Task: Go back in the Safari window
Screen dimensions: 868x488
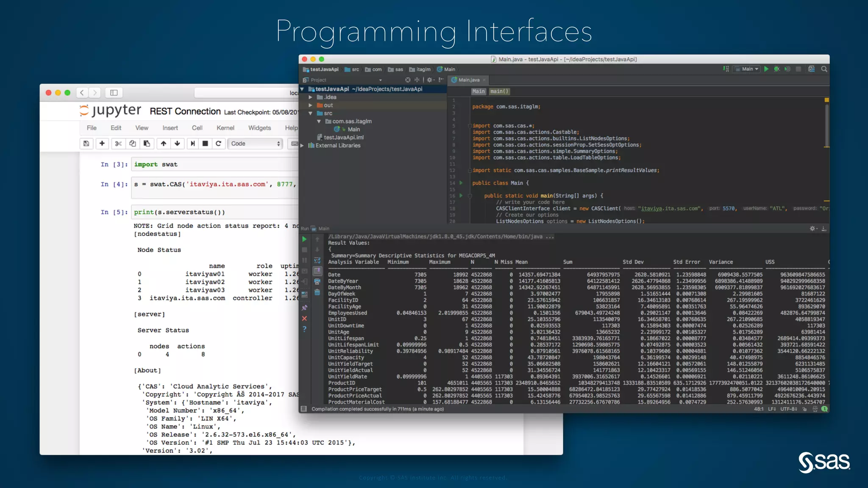Action: pyautogui.click(x=82, y=92)
